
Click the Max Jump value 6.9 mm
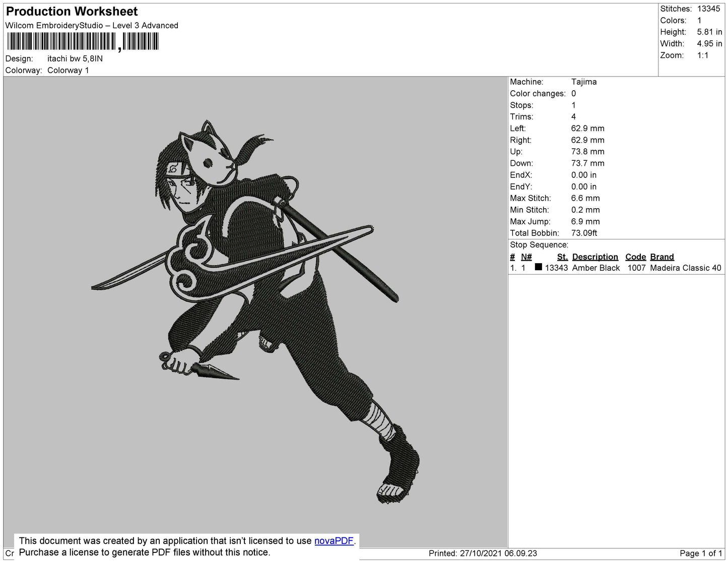click(585, 221)
